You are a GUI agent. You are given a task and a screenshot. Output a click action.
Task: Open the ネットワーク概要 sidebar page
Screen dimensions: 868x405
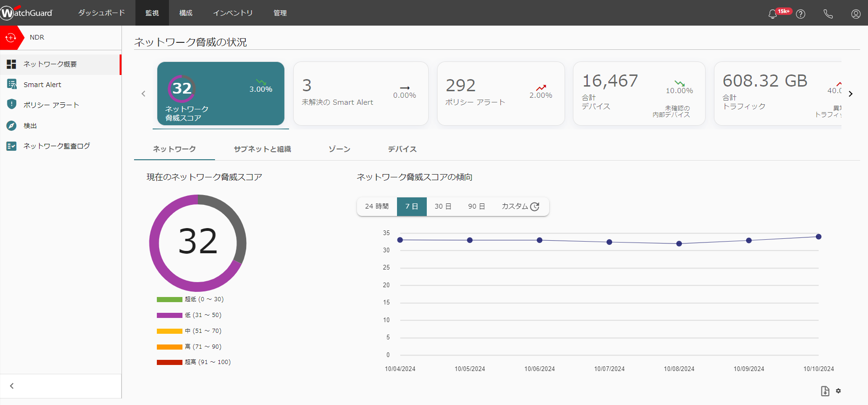61,64
